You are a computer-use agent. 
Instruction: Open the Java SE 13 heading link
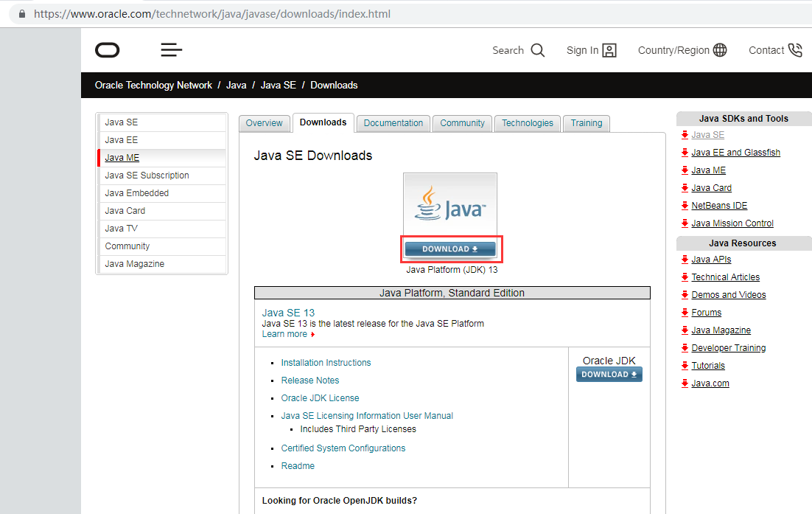[x=288, y=313]
